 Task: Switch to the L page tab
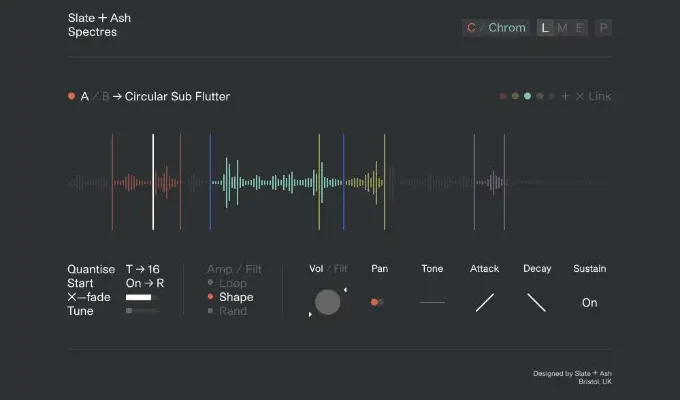(x=545, y=28)
